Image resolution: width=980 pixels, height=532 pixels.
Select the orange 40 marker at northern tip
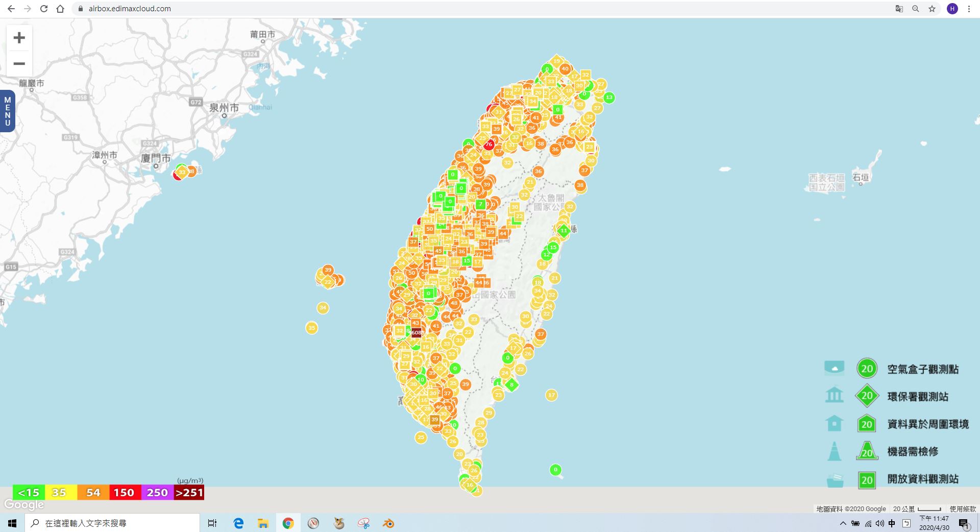coord(565,68)
